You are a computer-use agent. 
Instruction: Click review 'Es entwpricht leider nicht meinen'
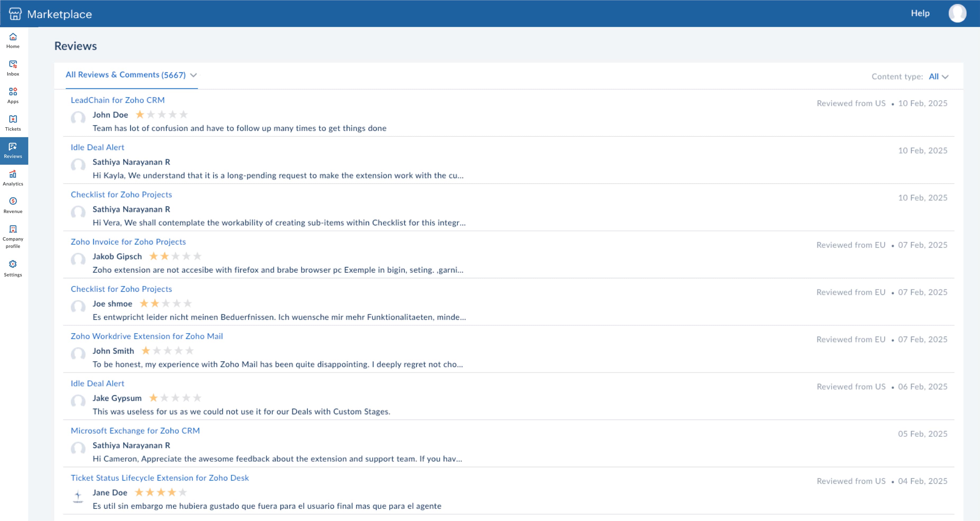click(279, 317)
